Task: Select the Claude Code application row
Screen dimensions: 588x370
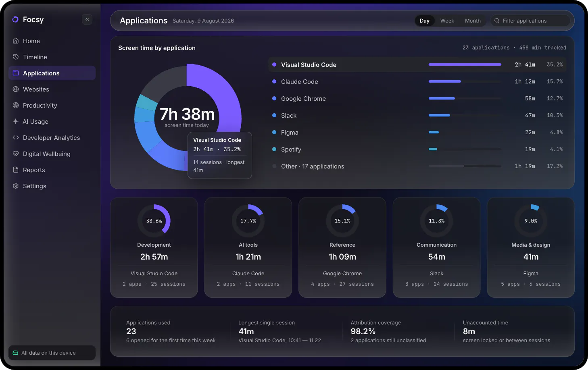Action: [x=417, y=81]
